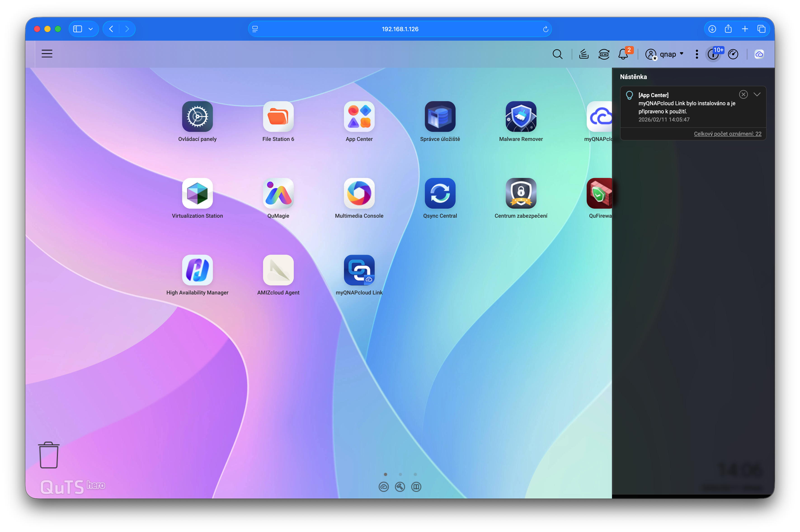Expand the App Center notification chevron

pos(757,94)
